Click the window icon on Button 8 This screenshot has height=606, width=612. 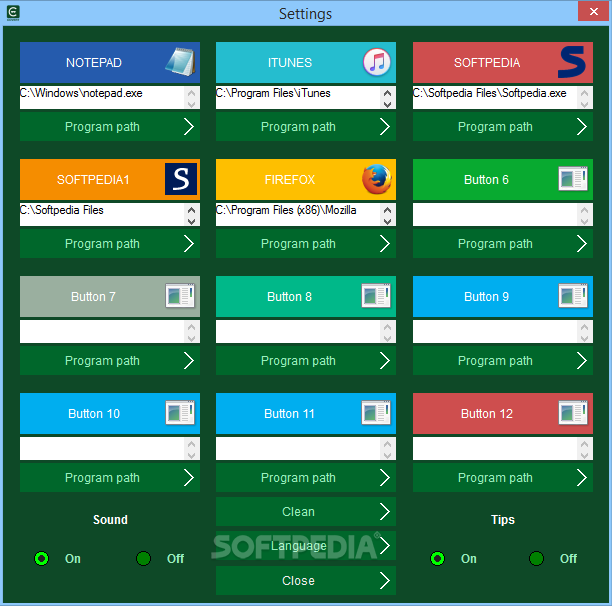coord(376,296)
